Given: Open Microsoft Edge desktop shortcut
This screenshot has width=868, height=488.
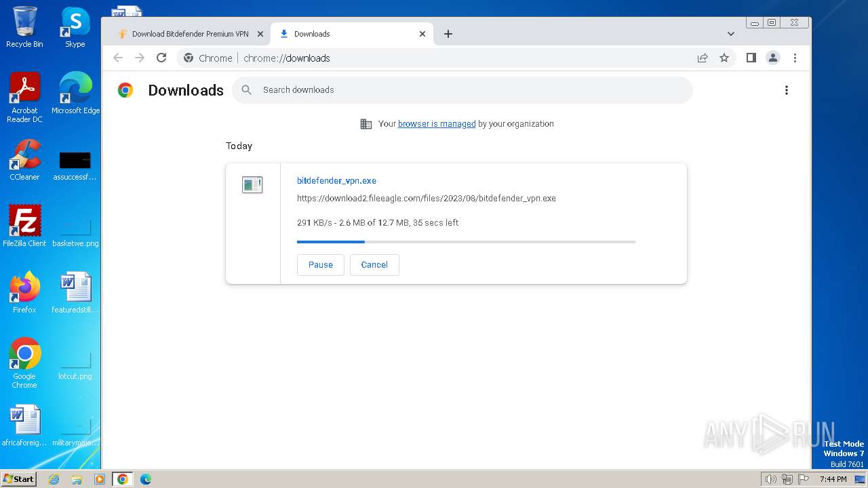Looking at the screenshot, I should pyautogui.click(x=75, y=94).
